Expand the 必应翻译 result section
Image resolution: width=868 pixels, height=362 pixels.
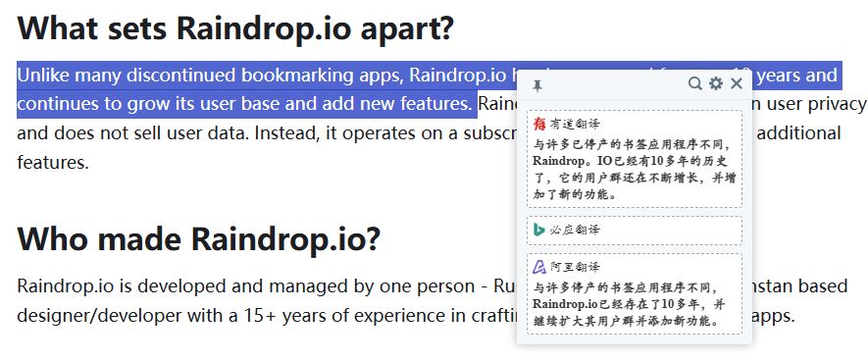coord(635,231)
